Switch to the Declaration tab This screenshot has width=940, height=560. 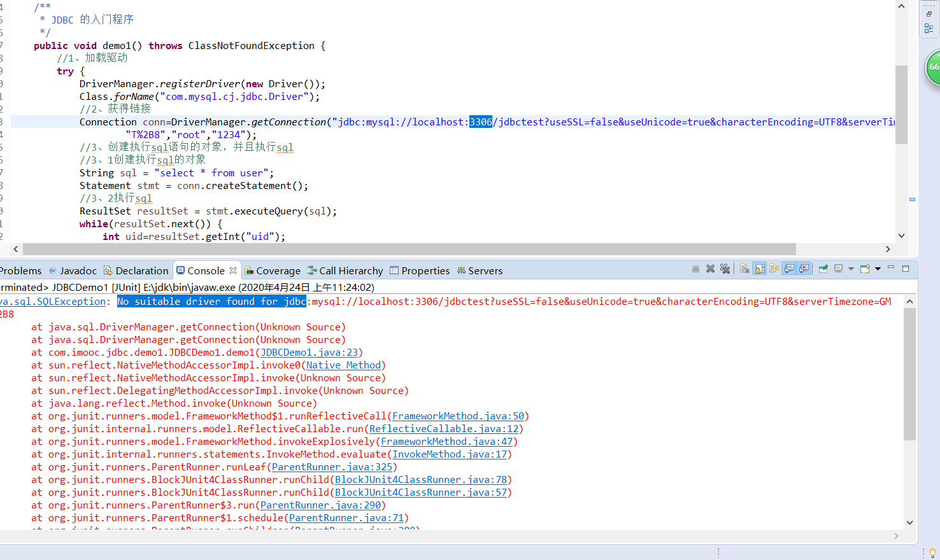coord(136,270)
